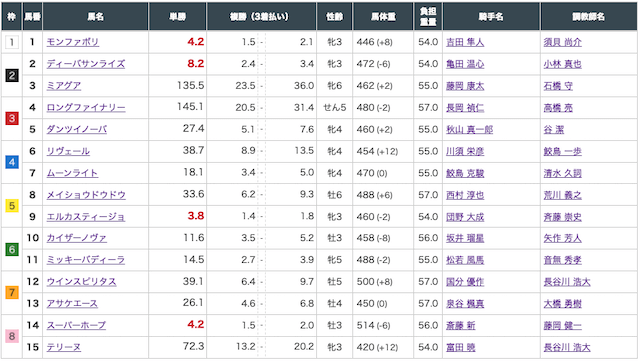Open メイショウドウドウ's horse page
640x361 pixels.
86,195
